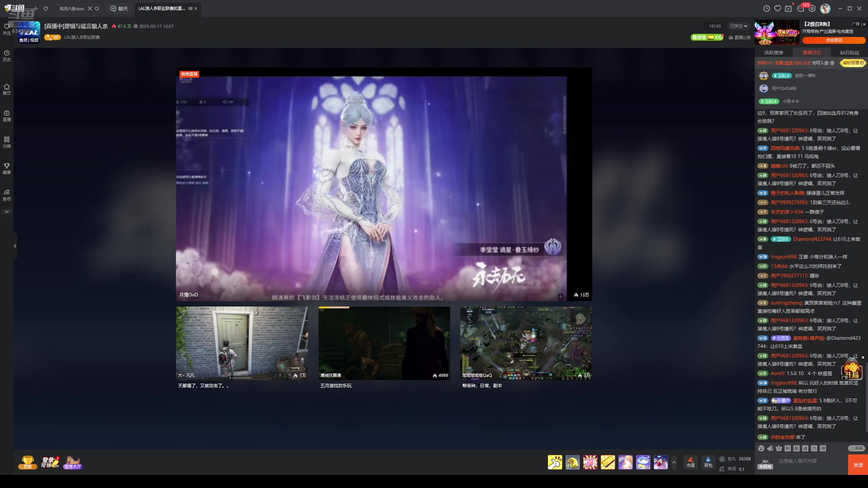Open the 聊天 chat button
This screenshot has height=488, width=868.
[x=119, y=9]
